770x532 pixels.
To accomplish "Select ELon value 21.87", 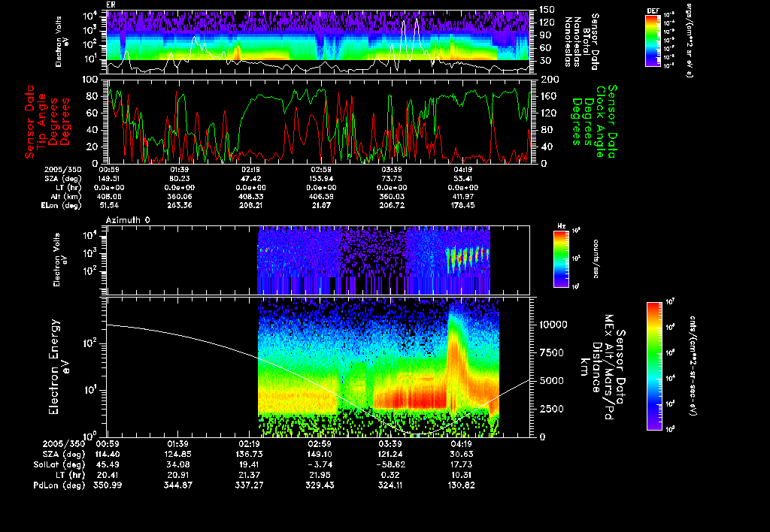I will tap(321, 205).
